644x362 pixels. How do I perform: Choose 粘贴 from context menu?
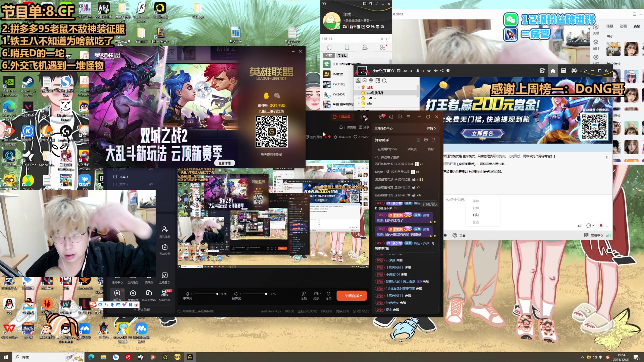click(x=476, y=215)
